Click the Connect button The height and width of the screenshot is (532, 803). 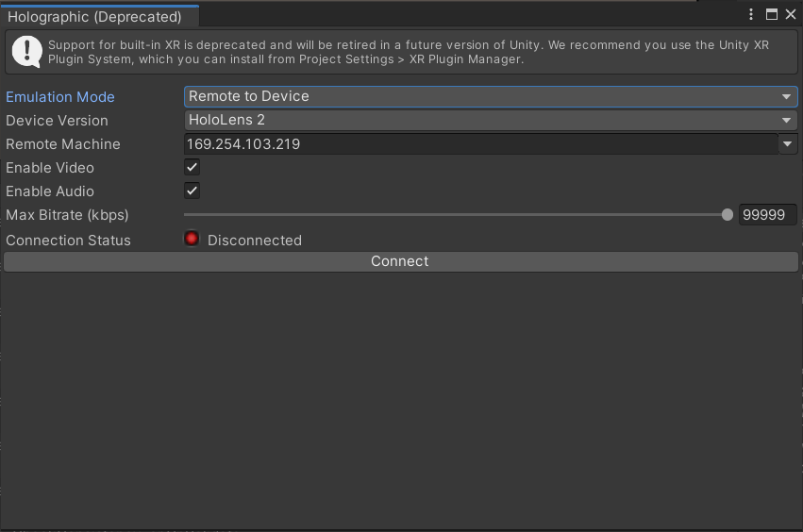400,261
